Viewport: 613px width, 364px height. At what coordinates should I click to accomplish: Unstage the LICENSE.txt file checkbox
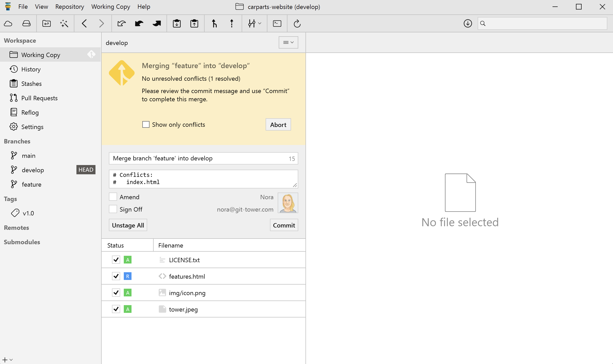tap(116, 260)
